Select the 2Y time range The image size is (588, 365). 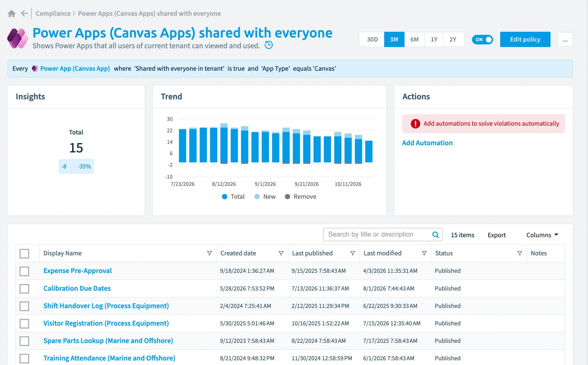point(453,39)
